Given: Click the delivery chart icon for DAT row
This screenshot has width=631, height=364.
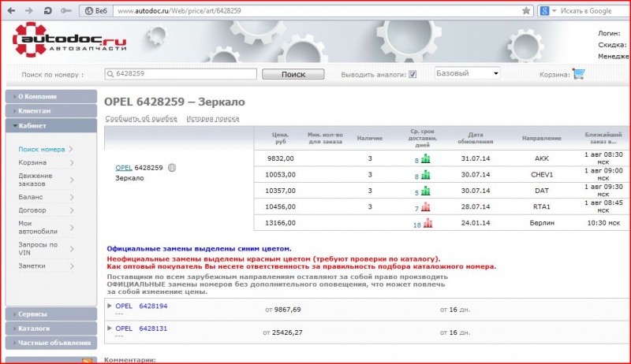Looking at the screenshot, I should 426,191.
